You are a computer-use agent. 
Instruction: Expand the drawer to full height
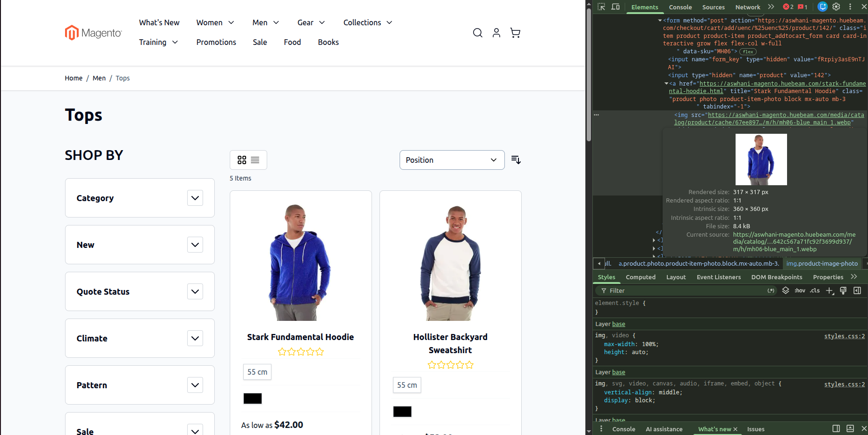850,428
